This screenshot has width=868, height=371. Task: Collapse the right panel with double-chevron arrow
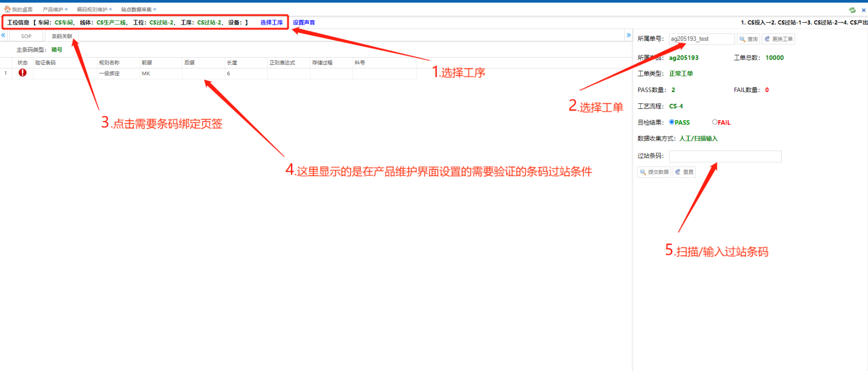click(628, 35)
